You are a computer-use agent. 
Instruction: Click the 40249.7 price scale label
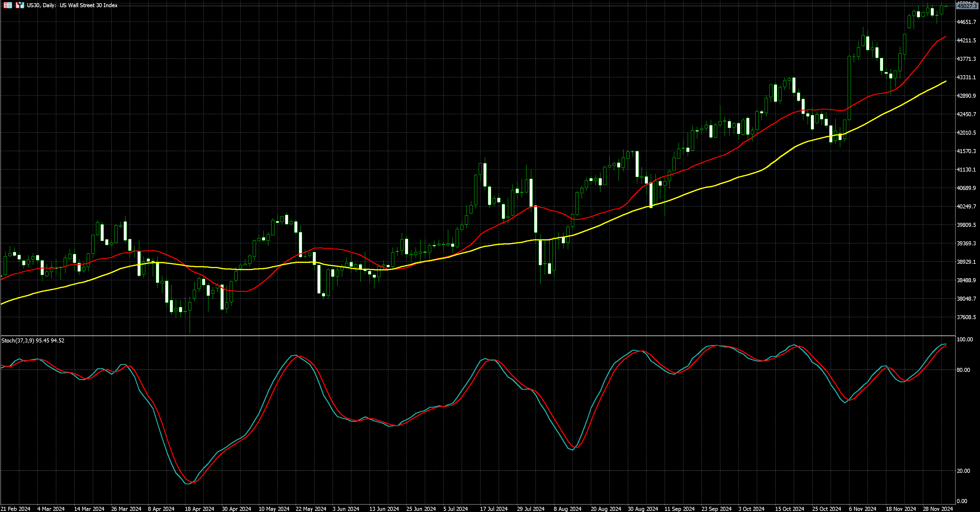tap(966, 206)
